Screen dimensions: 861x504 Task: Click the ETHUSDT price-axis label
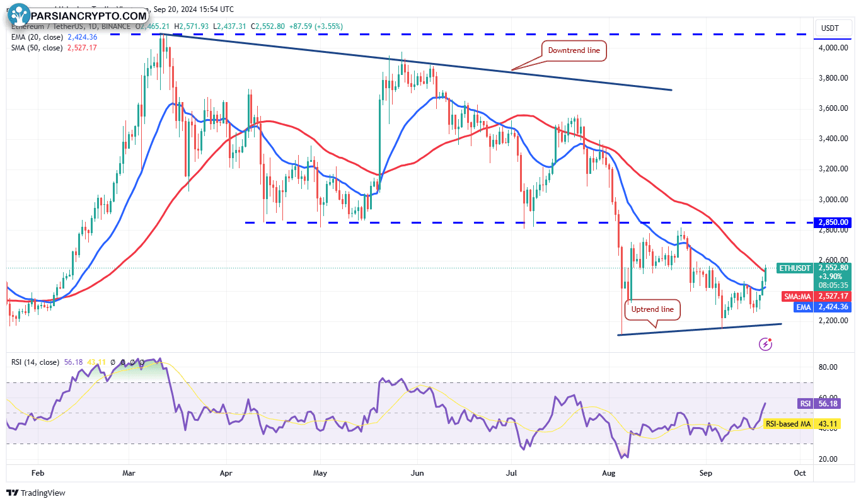pos(795,268)
